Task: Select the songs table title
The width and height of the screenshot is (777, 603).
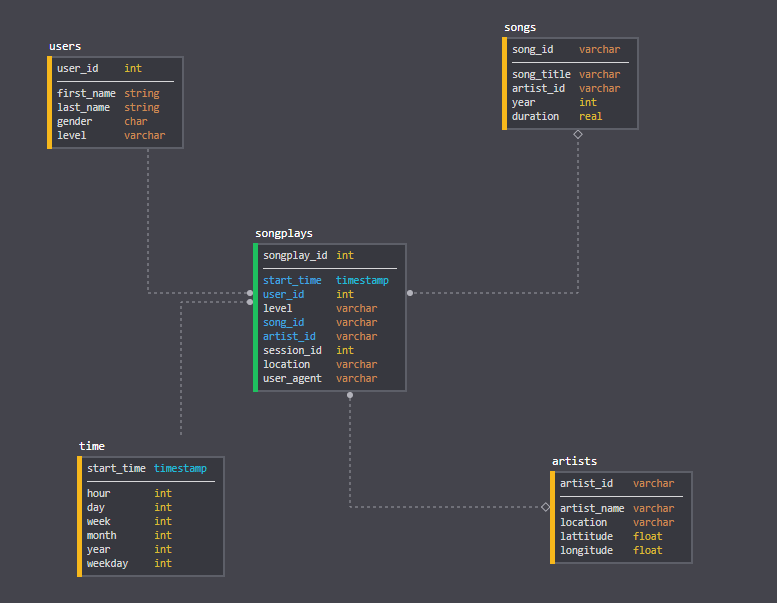Action: [x=520, y=27]
